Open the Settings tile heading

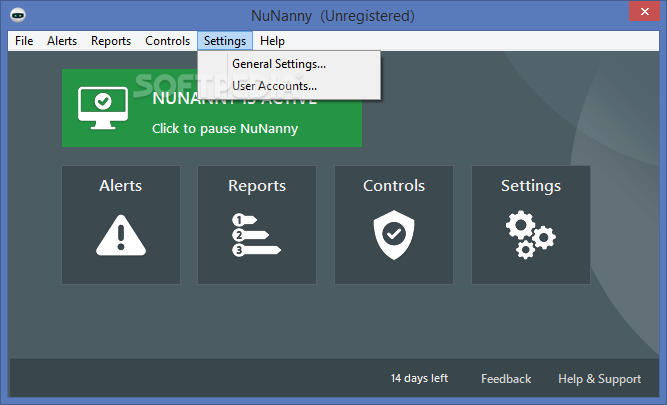coord(531,186)
